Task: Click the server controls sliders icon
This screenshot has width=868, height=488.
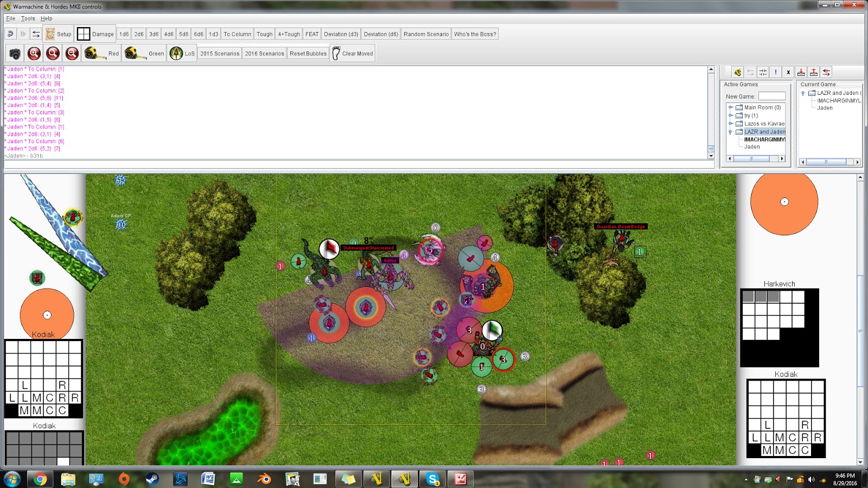Action: point(763,72)
